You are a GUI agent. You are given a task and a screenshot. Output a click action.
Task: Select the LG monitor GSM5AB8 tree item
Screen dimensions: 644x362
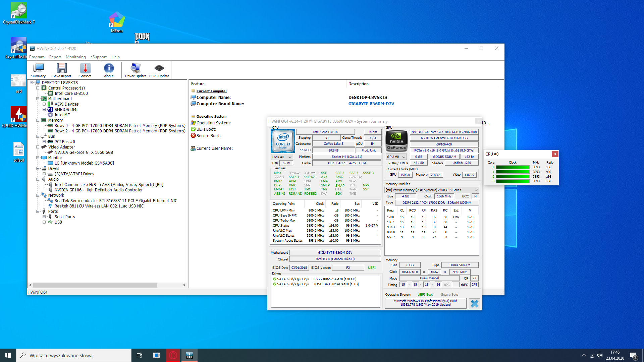click(x=84, y=163)
